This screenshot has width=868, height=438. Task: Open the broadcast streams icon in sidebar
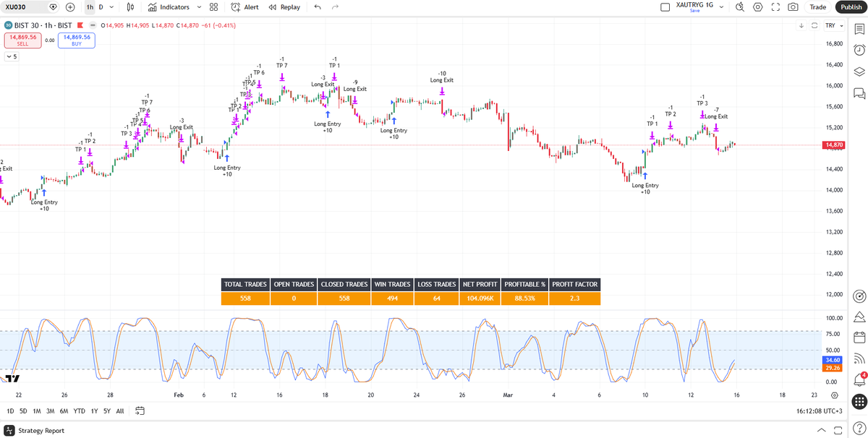tap(859, 358)
